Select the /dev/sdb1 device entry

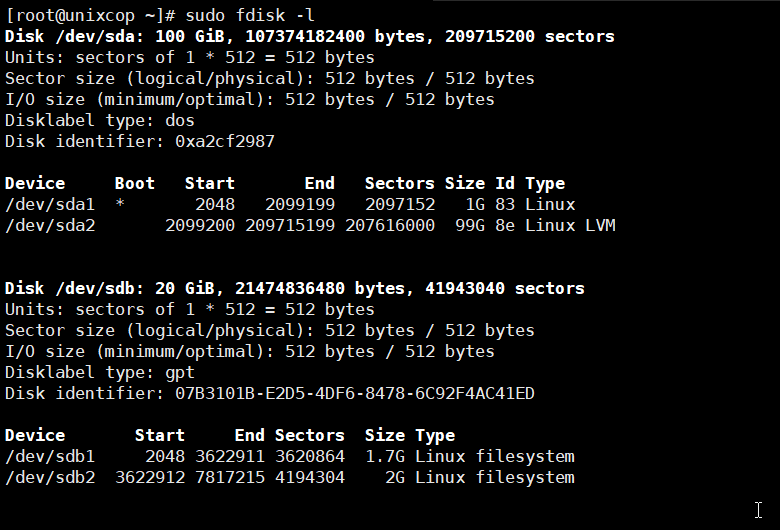(x=50, y=456)
